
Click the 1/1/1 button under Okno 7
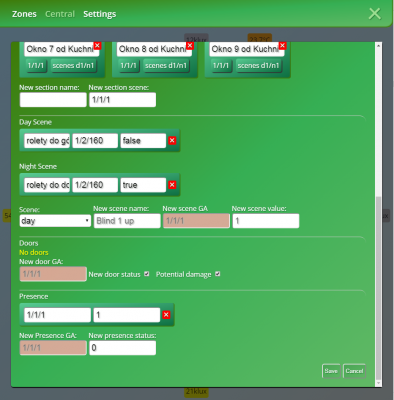point(36,65)
